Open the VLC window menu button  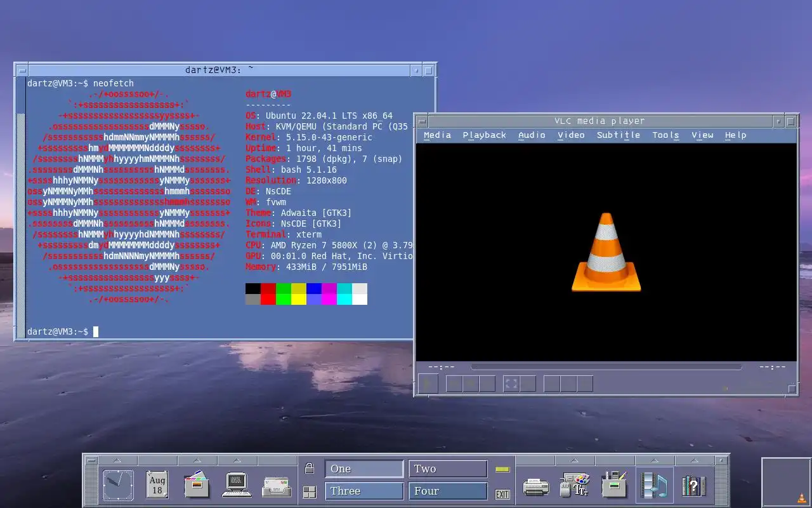(x=422, y=121)
